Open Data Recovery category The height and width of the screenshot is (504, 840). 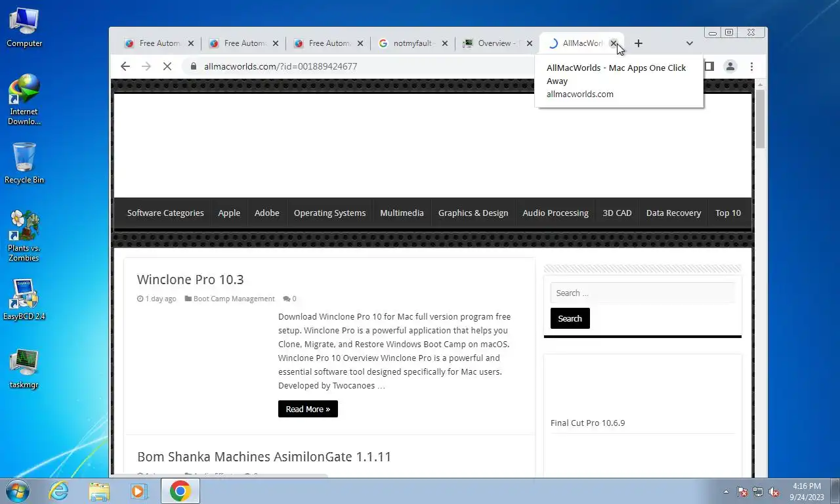point(673,213)
